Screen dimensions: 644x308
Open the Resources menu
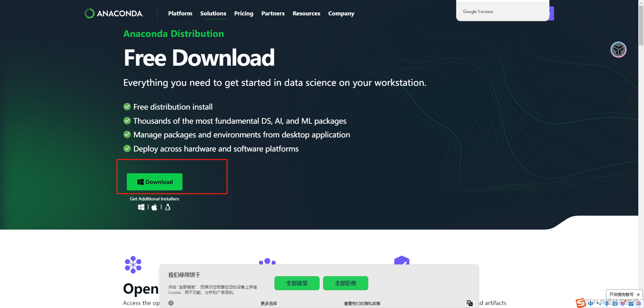306,13
